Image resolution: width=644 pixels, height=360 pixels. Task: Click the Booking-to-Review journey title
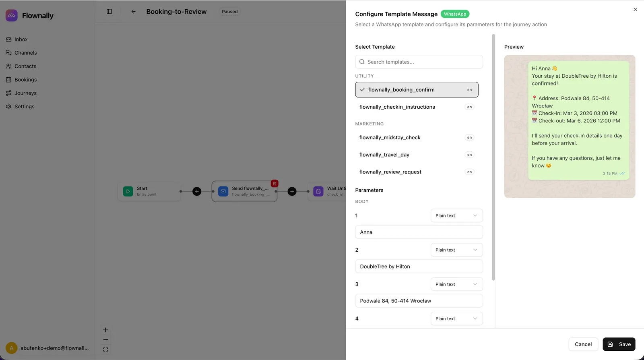pyautogui.click(x=176, y=12)
